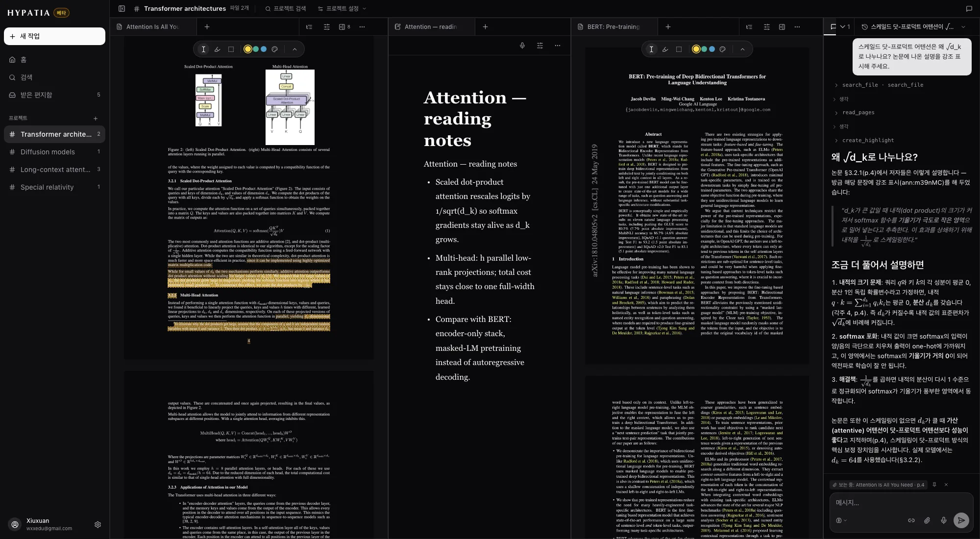Select the area selection tool in the Attention PDF toolbar
Image resolution: width=980 pixels, height=539 pixels.
(x=231, y=49)
